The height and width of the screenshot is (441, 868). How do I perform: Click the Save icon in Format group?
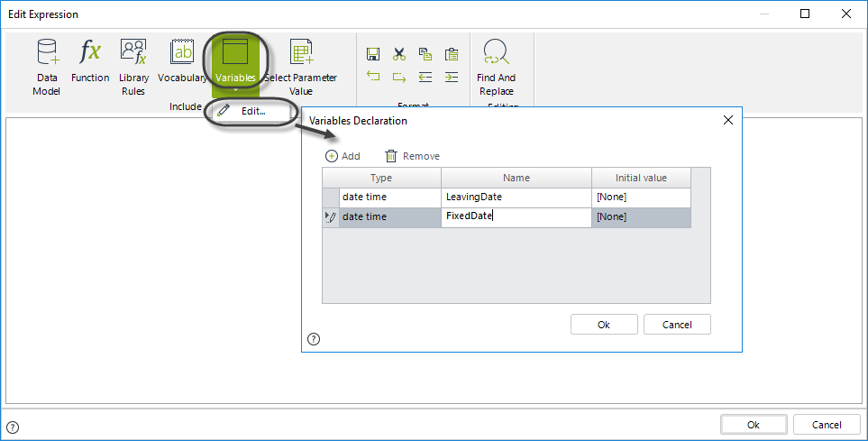(x=373, y=54)
